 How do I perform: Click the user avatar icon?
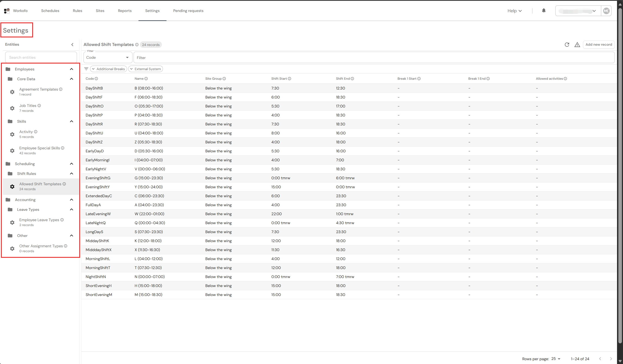pos(606,11)
